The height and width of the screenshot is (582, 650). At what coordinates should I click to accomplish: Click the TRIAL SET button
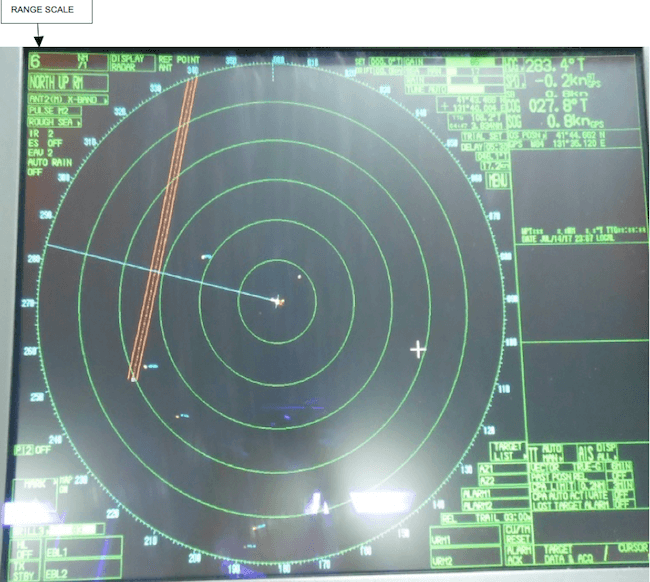pyautogui.click(x=485, y=137)
